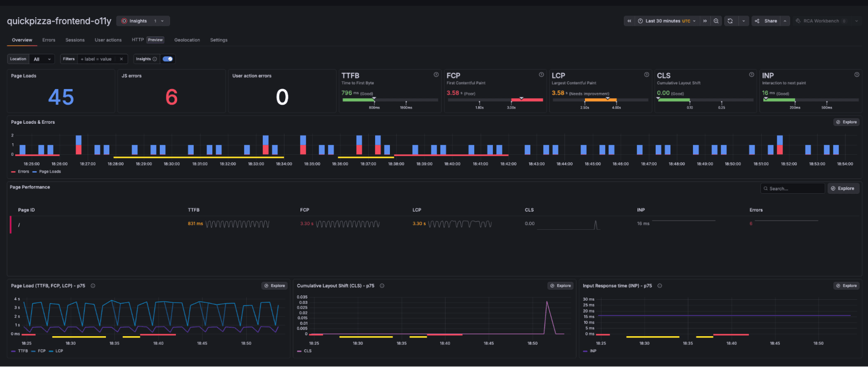Explore the Cumulative Layout Shift panel
The width and height of the screenshot is (868, 367).
click(561, 286)
